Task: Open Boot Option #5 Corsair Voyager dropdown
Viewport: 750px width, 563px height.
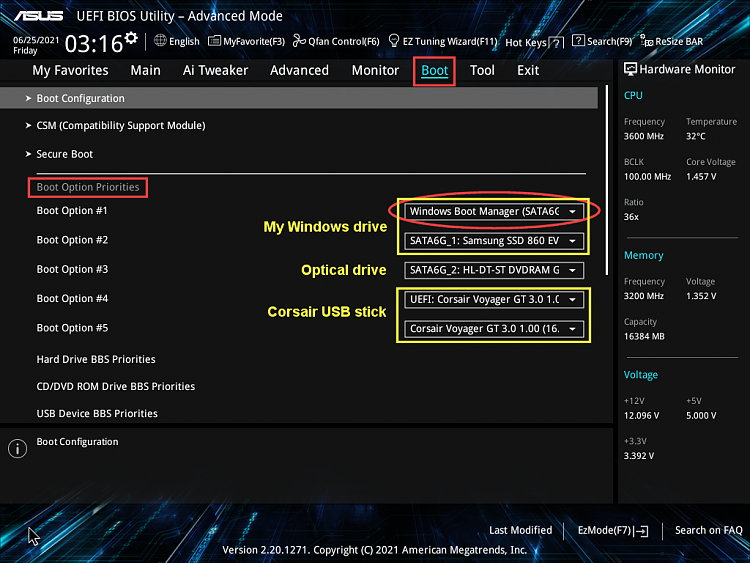Action: tap(494, 329)
